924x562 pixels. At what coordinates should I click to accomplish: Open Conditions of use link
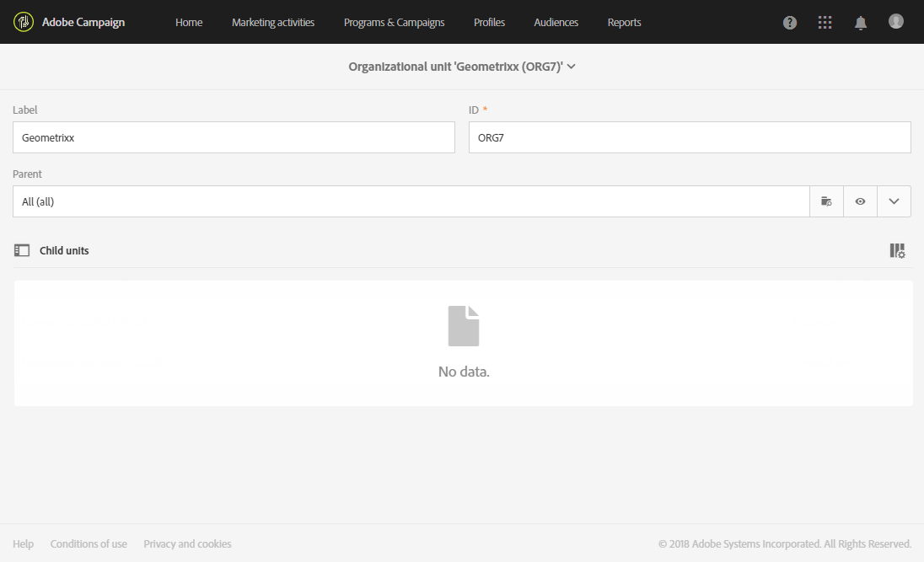(89, 543)
